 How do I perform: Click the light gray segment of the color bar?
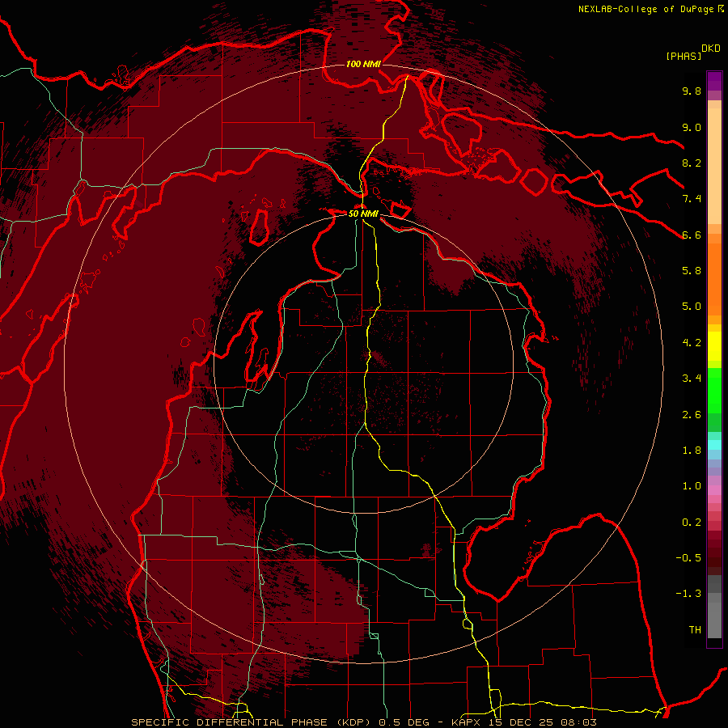point(714,620)
